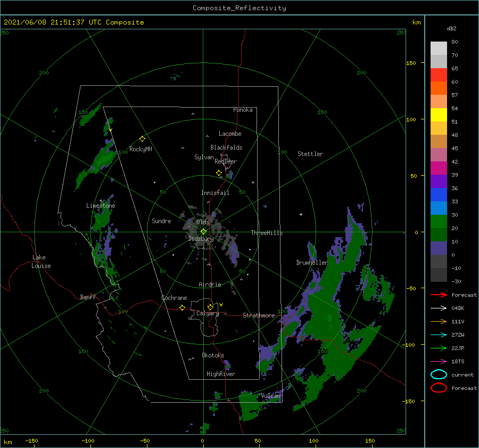Click the Lake Louise label

[x=41, y=262]
